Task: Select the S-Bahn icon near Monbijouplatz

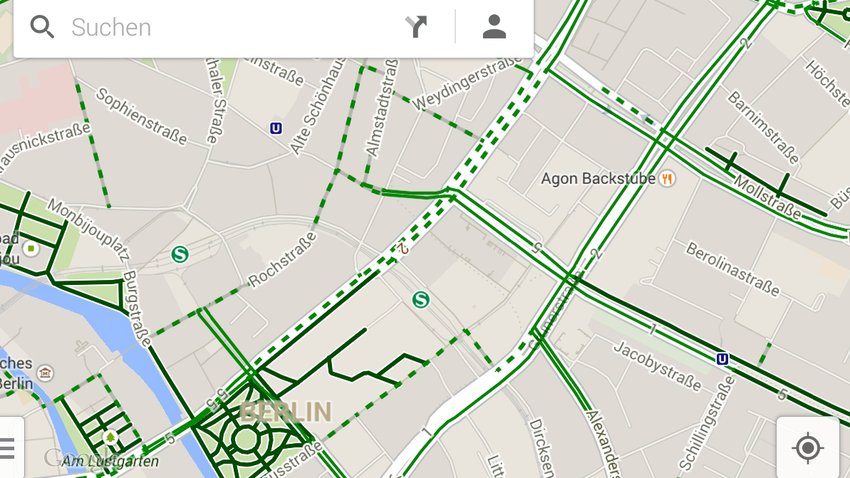Action: (179, 254)
